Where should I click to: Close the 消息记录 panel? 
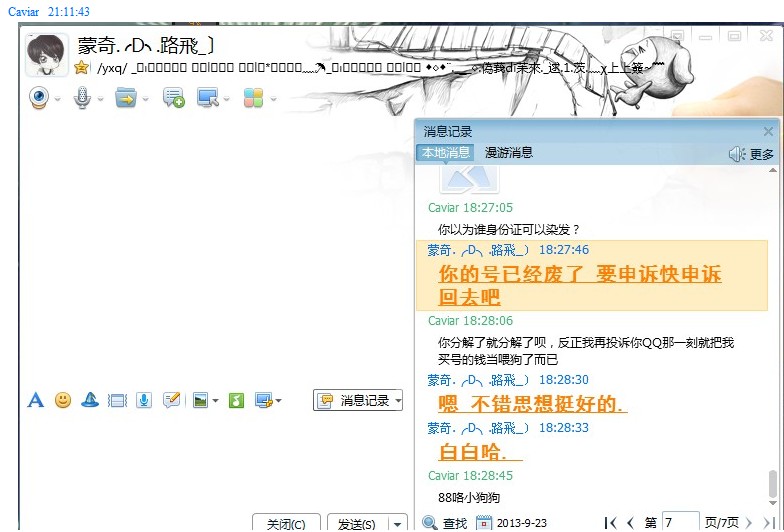768,132
